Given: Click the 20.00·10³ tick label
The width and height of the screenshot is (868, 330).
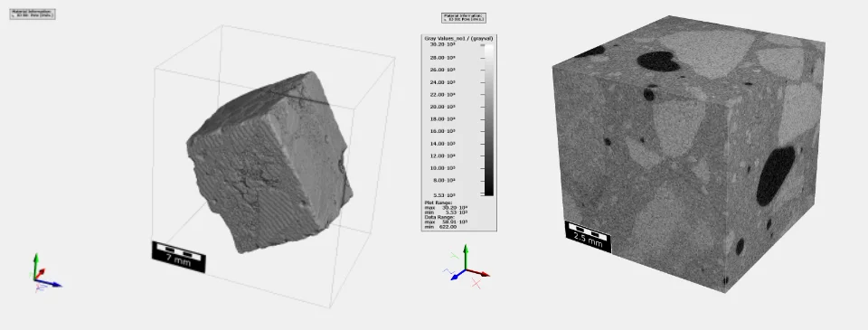Looking at the screenshot, I should pyautogui.click(x=443, y=107).
